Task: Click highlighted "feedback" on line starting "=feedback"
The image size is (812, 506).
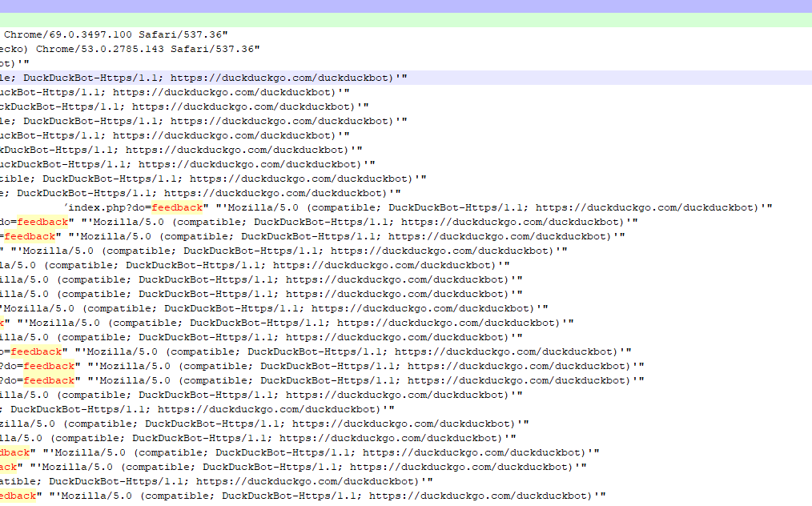Action: pyautogui.click(x=30, y=237)
